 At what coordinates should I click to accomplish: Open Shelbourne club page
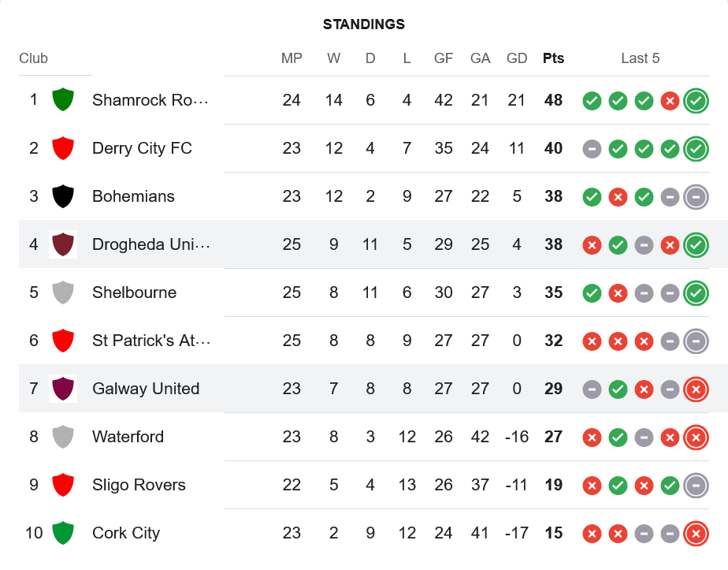pyautogui.click(x=134, y=292)
